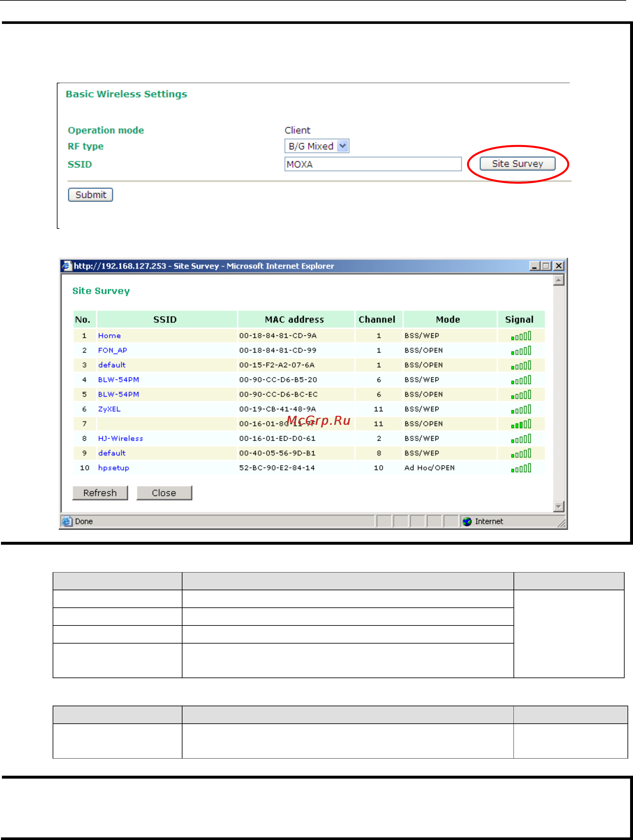
Task: Click MAC address 52-BC-90-E2-84-14
Action: tap(277, 467)
